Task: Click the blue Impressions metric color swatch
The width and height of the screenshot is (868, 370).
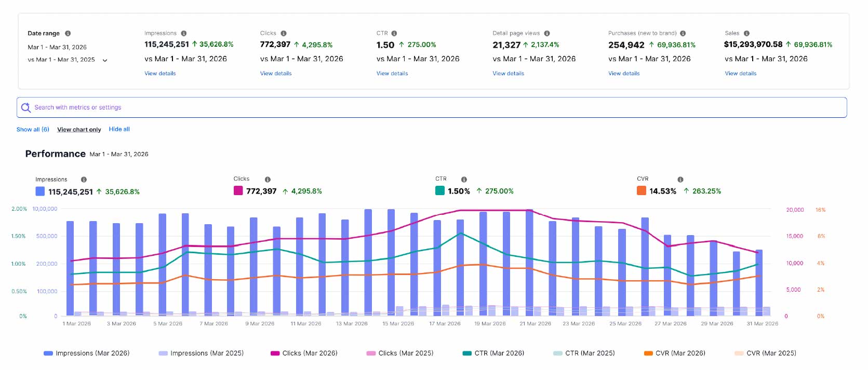Action: [x=40, y=191]
